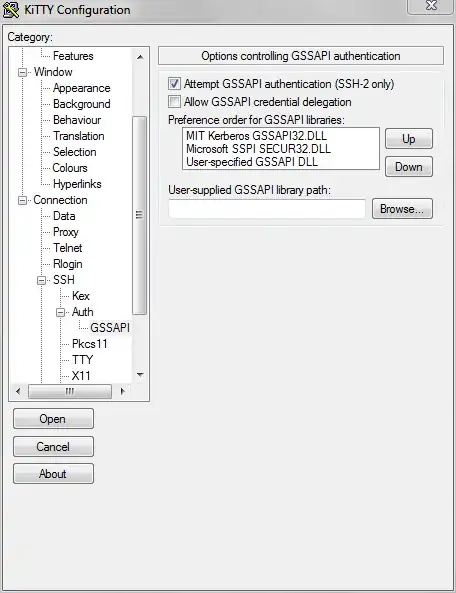Open the Background category

pos(82,104)
